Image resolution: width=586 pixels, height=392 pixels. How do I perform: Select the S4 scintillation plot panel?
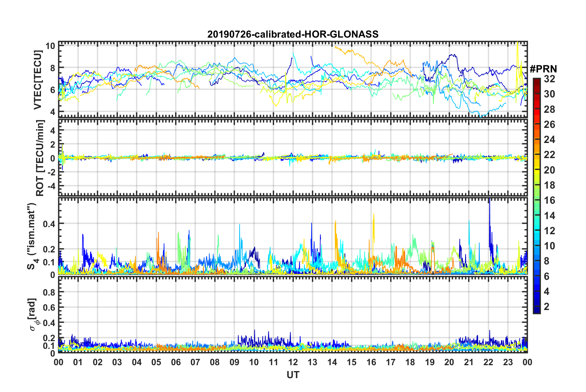(x=293, y=236)
